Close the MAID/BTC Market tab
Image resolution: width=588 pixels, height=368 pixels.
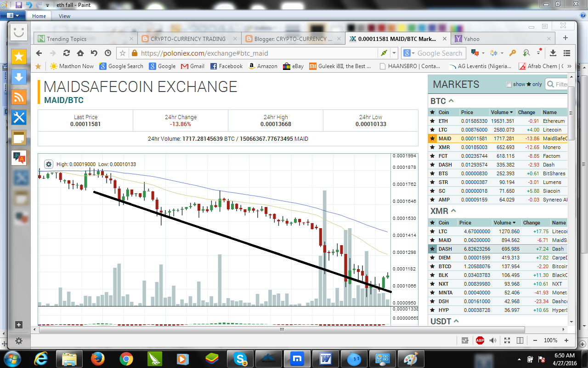coord(444,39)
